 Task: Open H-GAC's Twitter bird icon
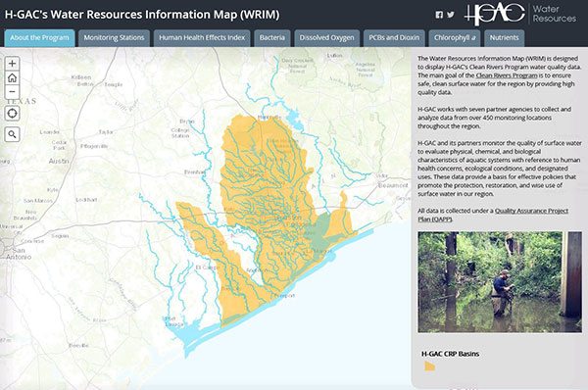click(x=451, y=15)
